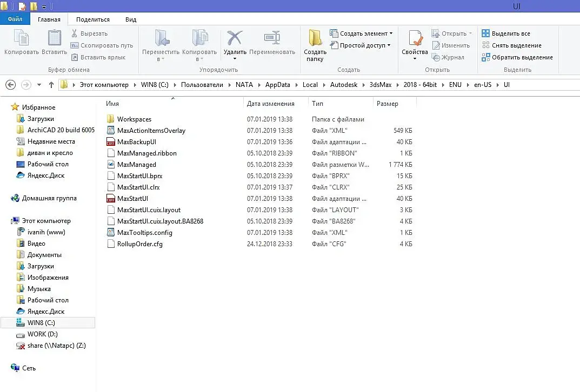Click Copy path (Скопировать путь)

pos(102,45)
